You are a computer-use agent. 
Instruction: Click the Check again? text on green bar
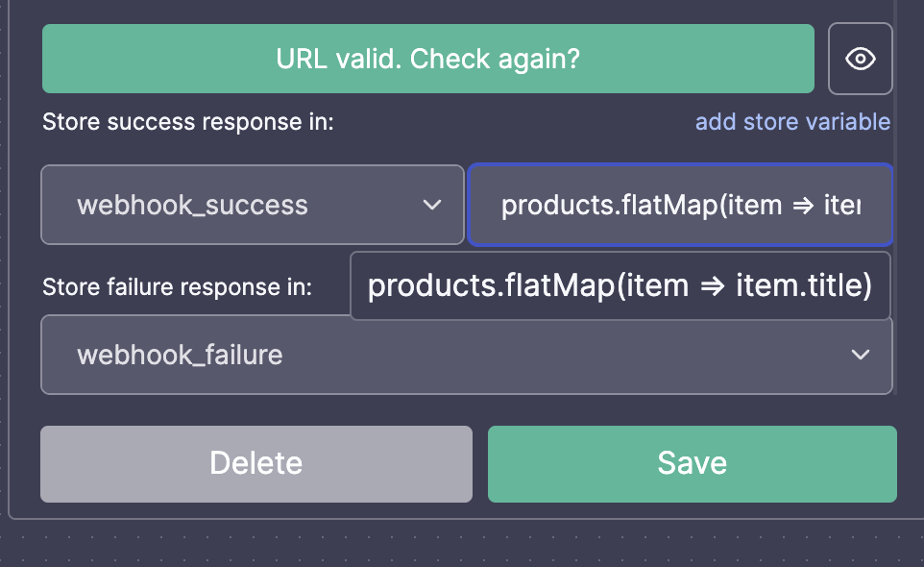[x=495, y=59]
